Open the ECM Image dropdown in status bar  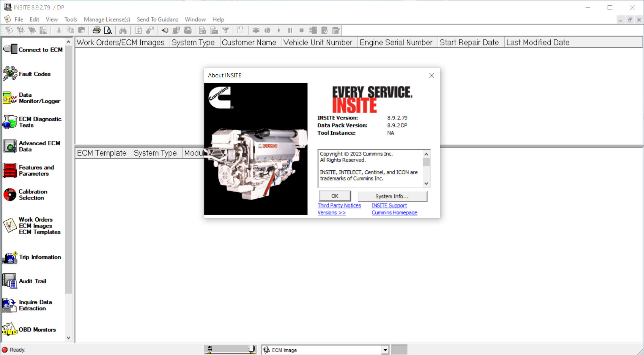[x=385, y=350]
